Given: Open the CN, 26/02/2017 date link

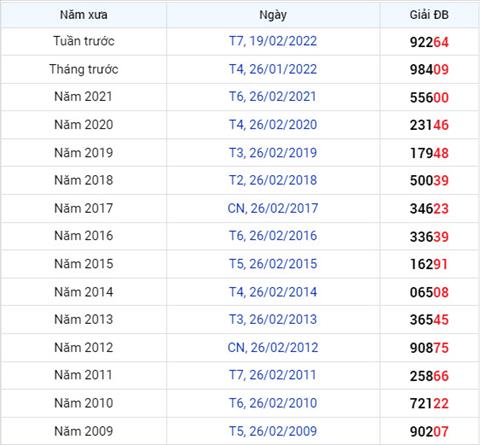Looking at the screenshot, I should 273,208.
